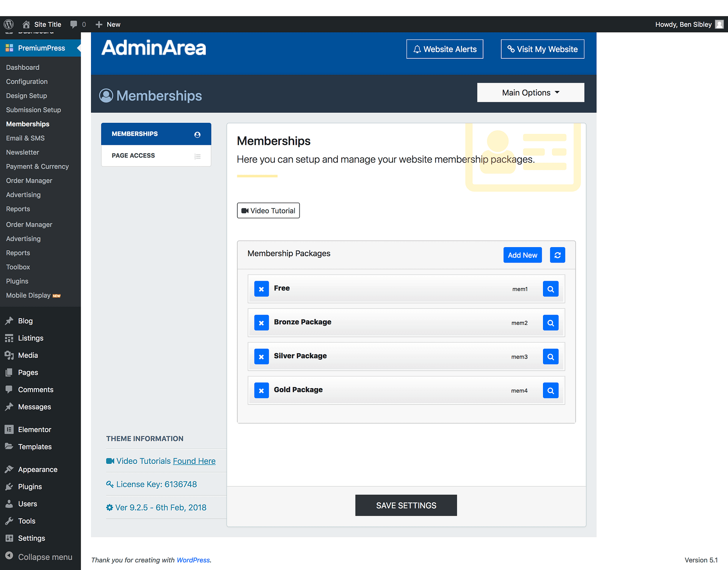
Task: Click the Add New membership button
Action: click(x=522, y=255)
